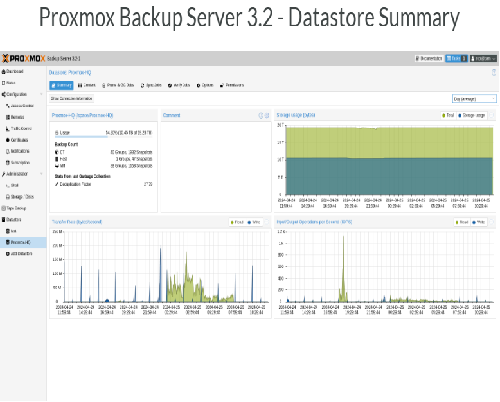The image size is (500, 402).
Task: Open the Day (average) timeframe dropdown
Action: click(x=474, y=99)
